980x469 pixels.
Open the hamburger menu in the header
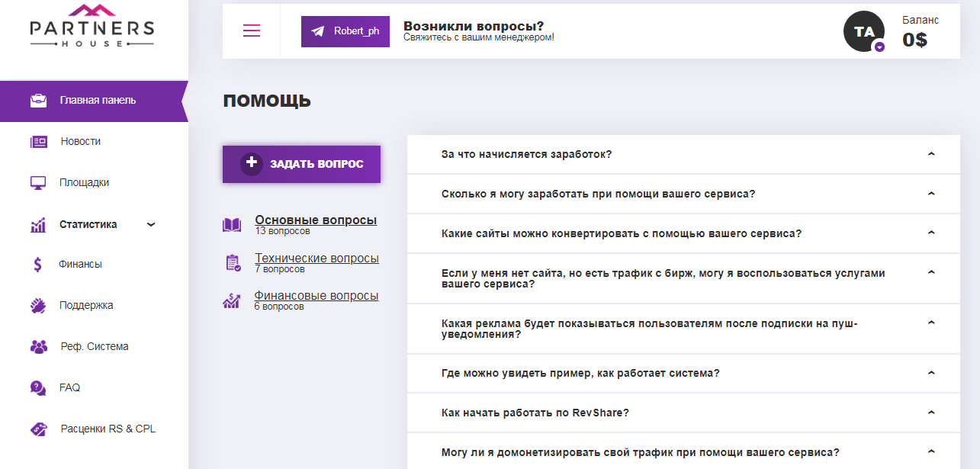(252, 31)
